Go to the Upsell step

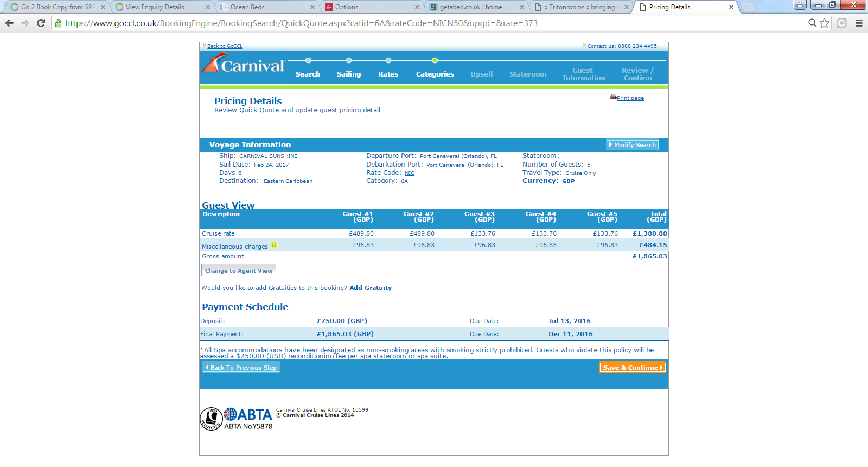(x=482, y=74)
